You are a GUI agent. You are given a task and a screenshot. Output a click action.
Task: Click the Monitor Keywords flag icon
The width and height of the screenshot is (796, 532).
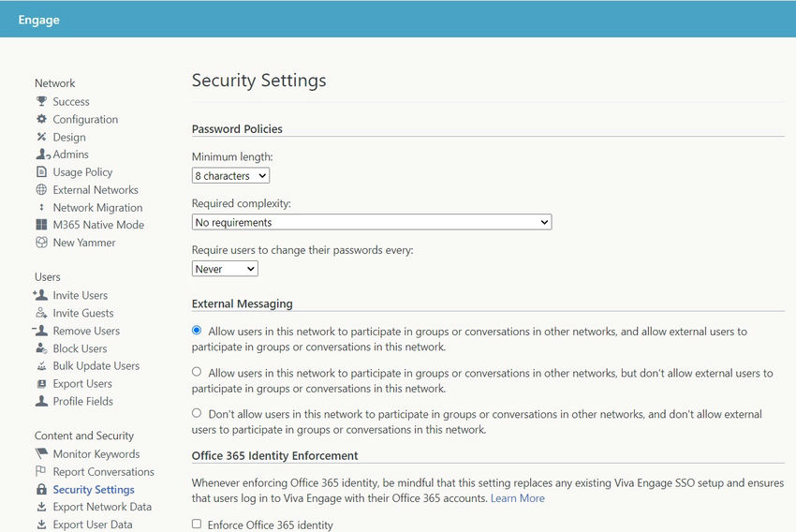[41, 453]
